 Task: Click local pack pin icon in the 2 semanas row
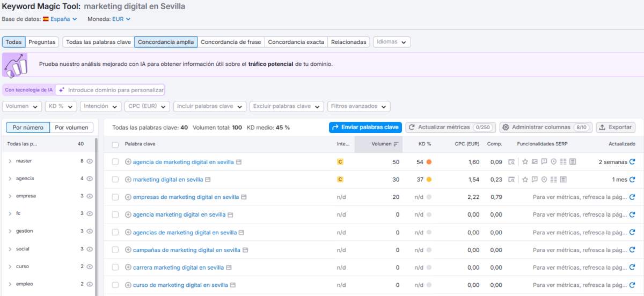pyautogui.click(x=553, y=162)
